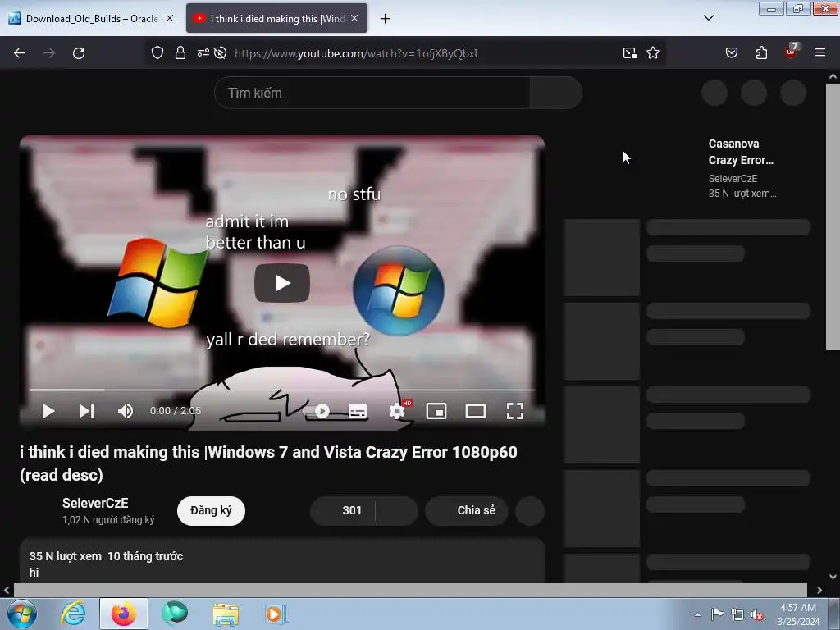840x630 pixels.
Task: Select the 'i think i died making this' tab
Action: coord(276,18)
